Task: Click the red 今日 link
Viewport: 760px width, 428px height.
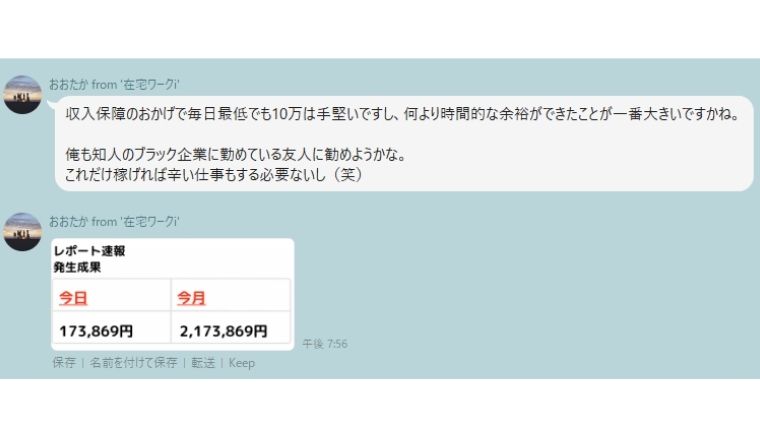Action: coord(73,298)
